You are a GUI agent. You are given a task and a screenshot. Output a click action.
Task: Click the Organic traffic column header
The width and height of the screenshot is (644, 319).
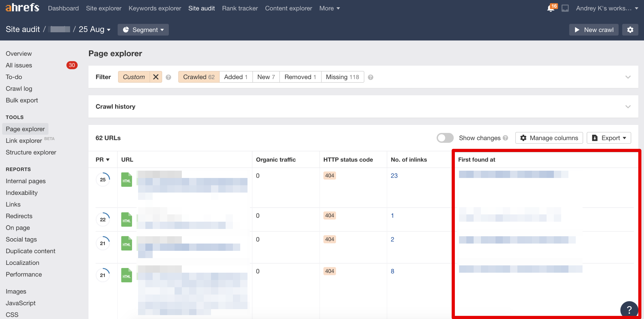coord(276,160)
